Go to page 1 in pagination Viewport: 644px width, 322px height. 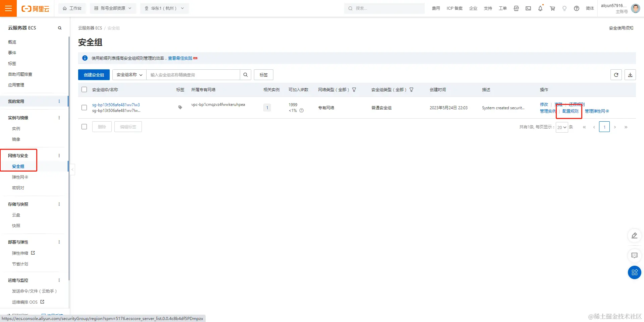604,127
